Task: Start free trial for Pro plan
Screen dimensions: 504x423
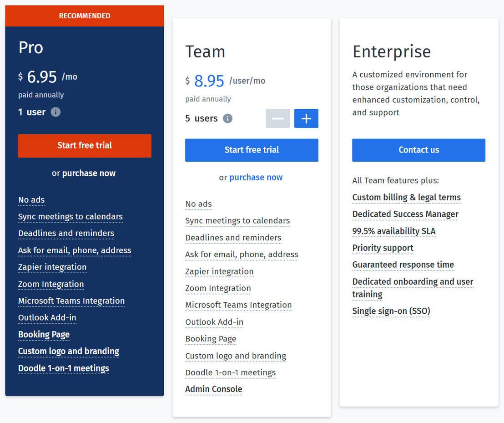Action: coord(85,146)
